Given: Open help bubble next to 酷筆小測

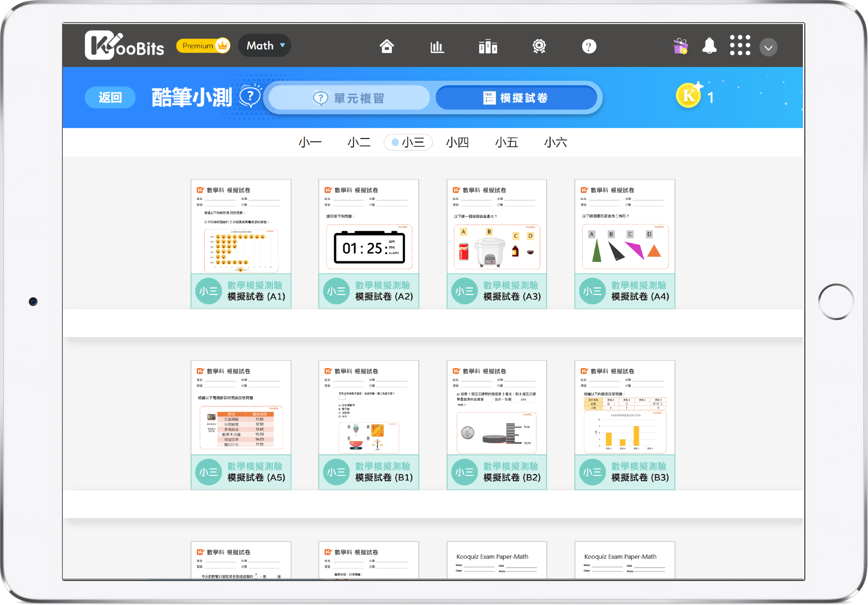Looking at the screenshot, I should point(250,97).
